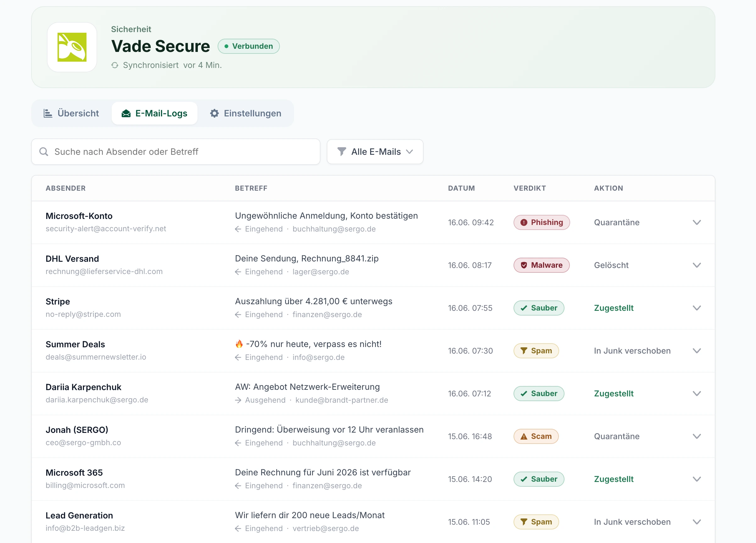Click the Phishing badge warning icon
The width and height of the screenshot is (756, 543).
pos(524,222)
